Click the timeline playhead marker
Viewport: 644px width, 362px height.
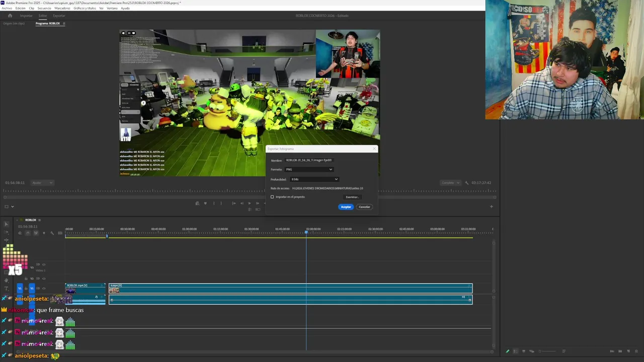click(x=306, y=232)
